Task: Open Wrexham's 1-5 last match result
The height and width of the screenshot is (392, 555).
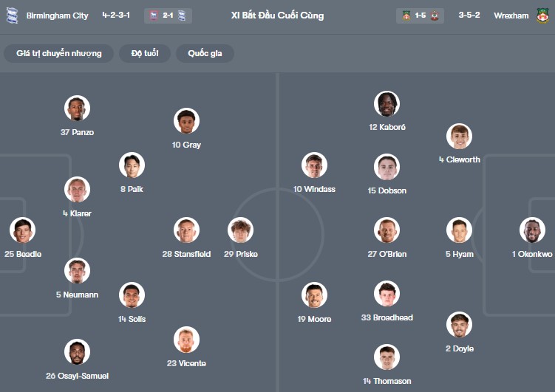Action: point(420,16)
